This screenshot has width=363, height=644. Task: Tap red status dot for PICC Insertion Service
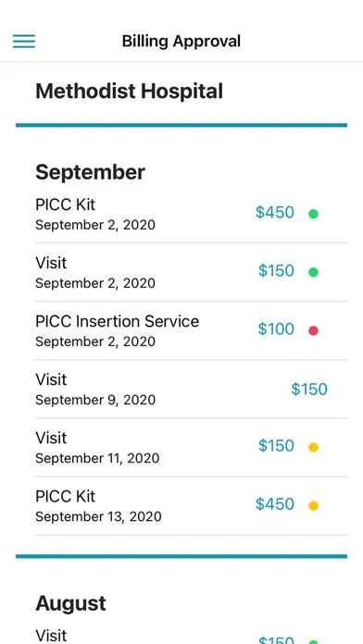[313, 330]
